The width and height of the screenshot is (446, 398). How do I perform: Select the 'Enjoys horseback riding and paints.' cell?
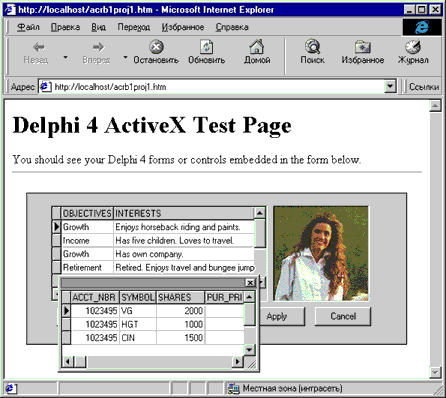(184, 227)
